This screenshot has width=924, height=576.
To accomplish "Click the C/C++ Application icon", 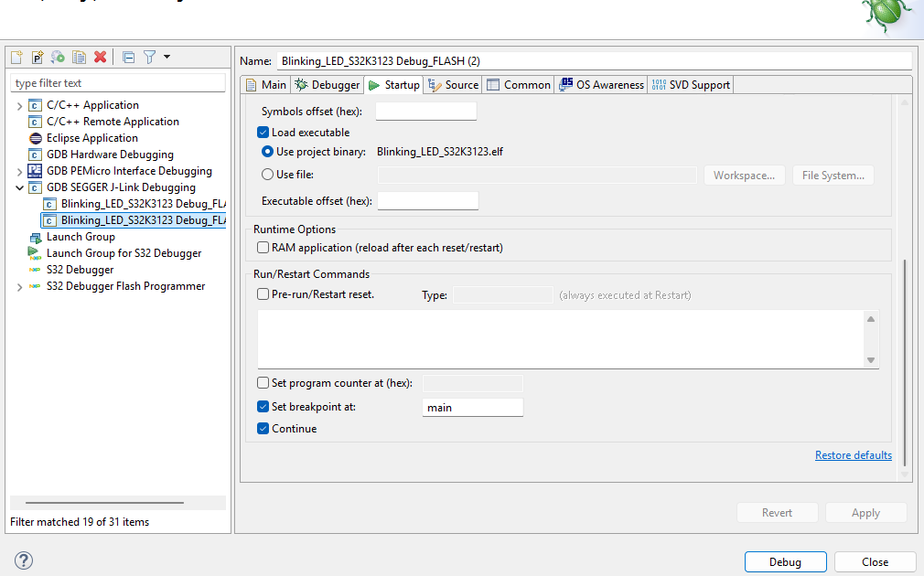I will coord(36,105).
